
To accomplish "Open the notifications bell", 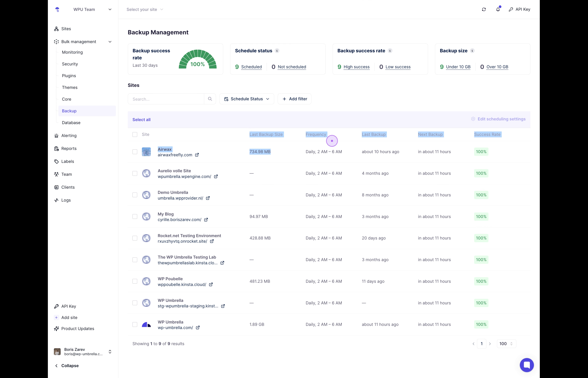I will point(498,9).
